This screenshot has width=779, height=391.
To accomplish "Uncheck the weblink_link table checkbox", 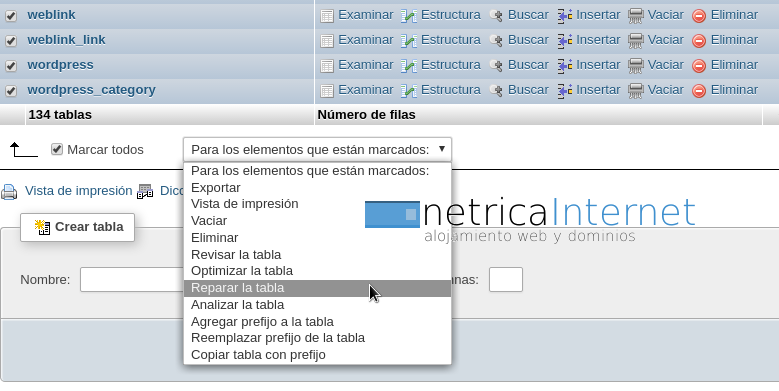I will tap(11, 41).
